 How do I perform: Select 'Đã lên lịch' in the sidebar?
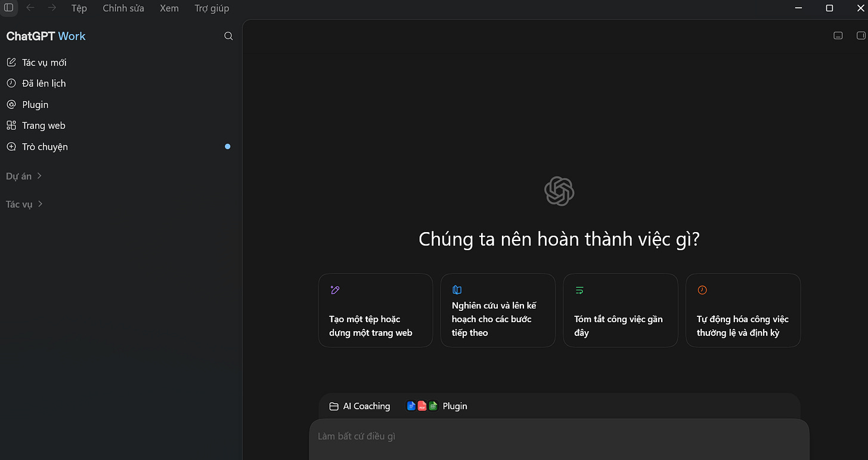pos(44,84)
